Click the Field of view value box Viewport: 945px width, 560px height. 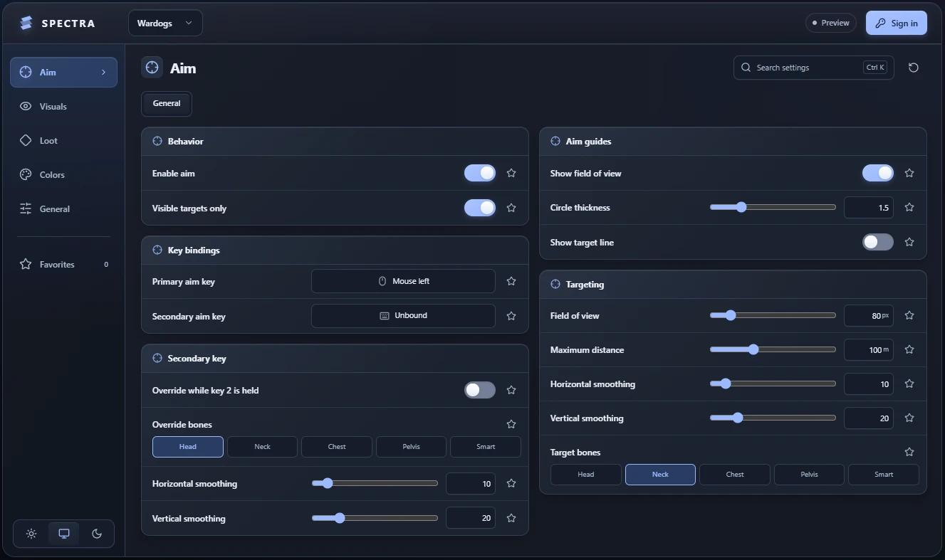pyautogui.click(x=869, y=315)
